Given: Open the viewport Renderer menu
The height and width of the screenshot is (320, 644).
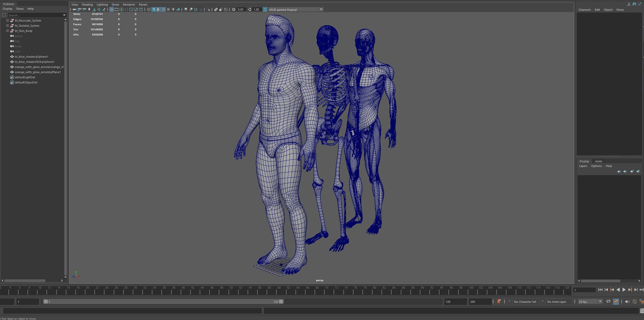Looking at the screenshot, I should [129, 5].
